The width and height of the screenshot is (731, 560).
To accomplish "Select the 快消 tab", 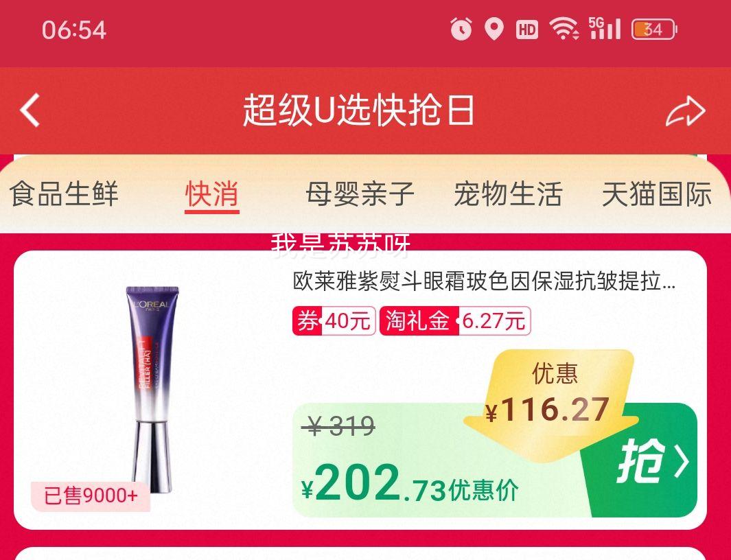I will [212, 194].
